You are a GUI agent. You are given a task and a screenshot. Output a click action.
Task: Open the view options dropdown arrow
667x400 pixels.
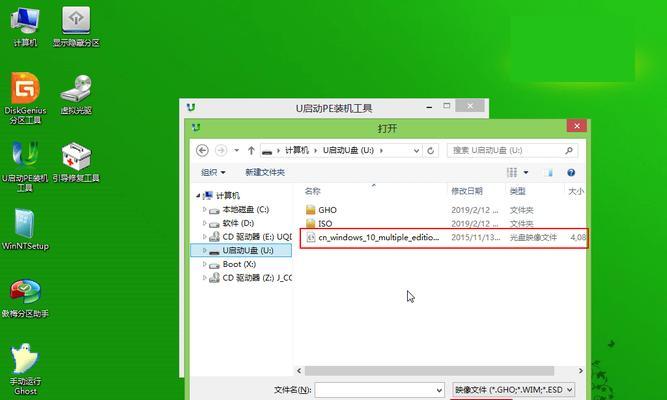[x=526, y=172]
